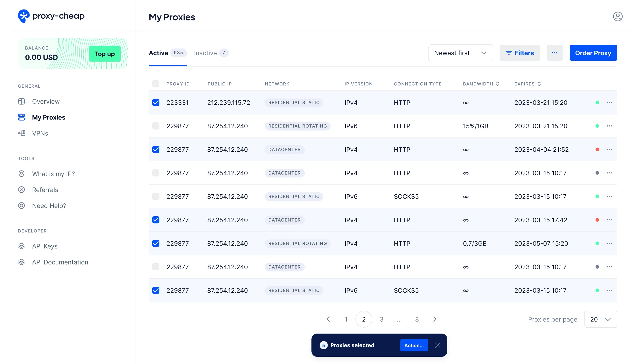Screen dimensions: 641x364
Task: Open the API Keys icon
Action: pyautogui.click(x=22, y=246)
